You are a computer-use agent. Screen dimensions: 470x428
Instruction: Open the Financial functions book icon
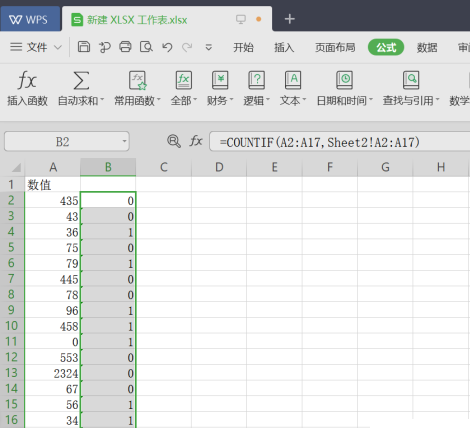click(220, 80)
